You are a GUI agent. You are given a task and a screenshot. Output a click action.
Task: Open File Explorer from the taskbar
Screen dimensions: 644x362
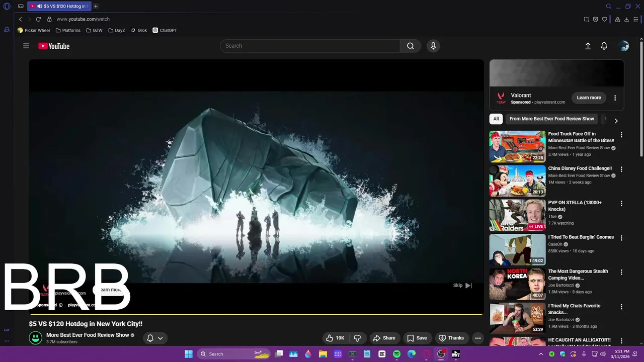(323, 354)
